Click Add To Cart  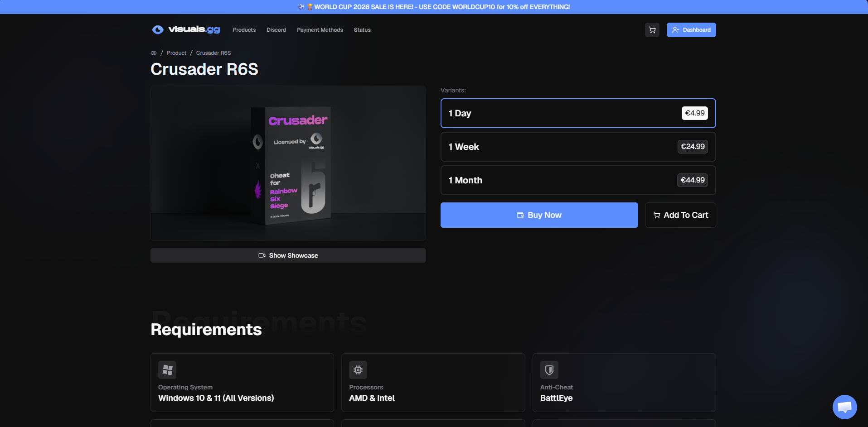(x=680, y=215)
